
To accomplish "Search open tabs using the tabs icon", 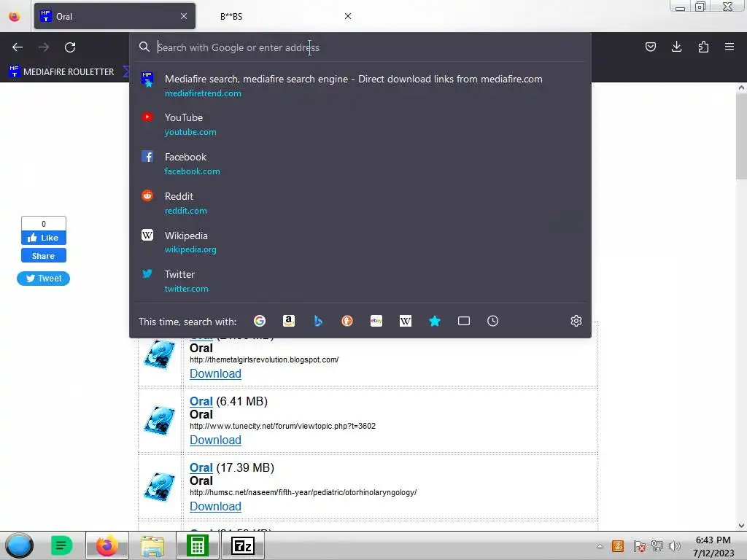I will [x=463, y=321].
